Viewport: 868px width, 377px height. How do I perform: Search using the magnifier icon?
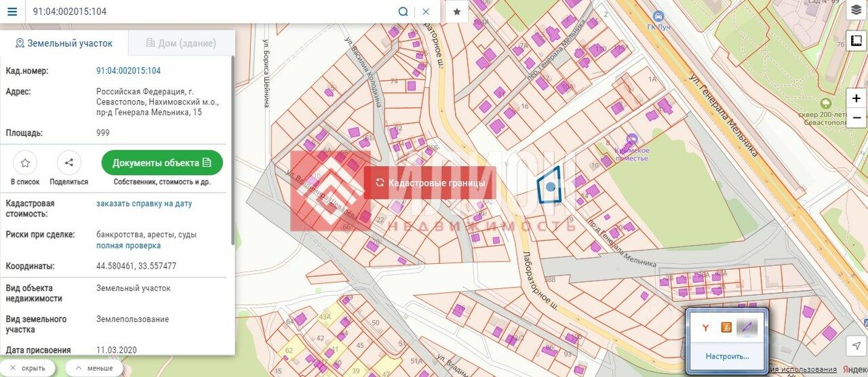[x=403, y=12]
